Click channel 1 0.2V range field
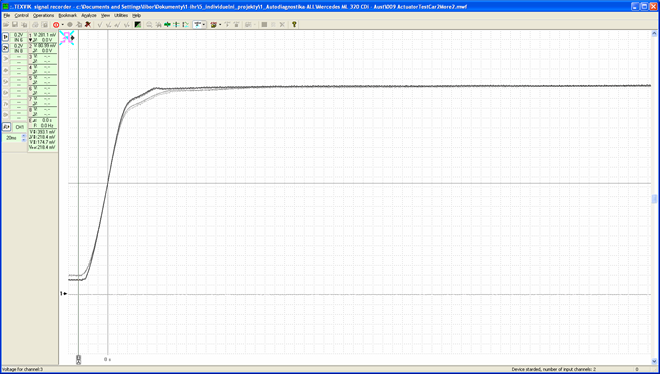Viewport: 660px width, 374px height. pyautogui.click(x=18, y=35)
